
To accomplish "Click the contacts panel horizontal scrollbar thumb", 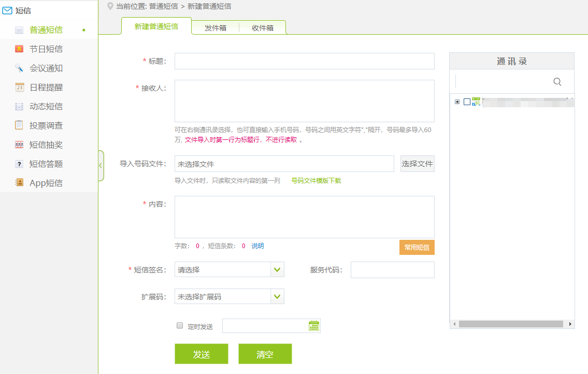I will [x=511, y=324].
